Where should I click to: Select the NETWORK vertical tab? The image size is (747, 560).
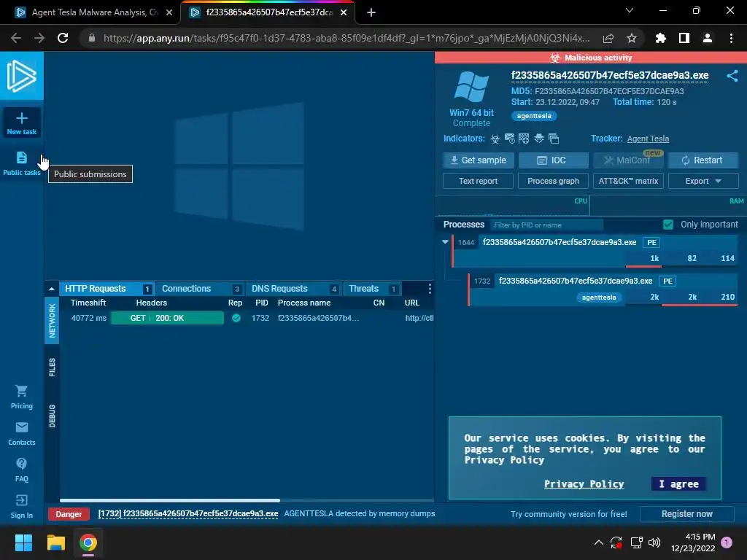52,321
